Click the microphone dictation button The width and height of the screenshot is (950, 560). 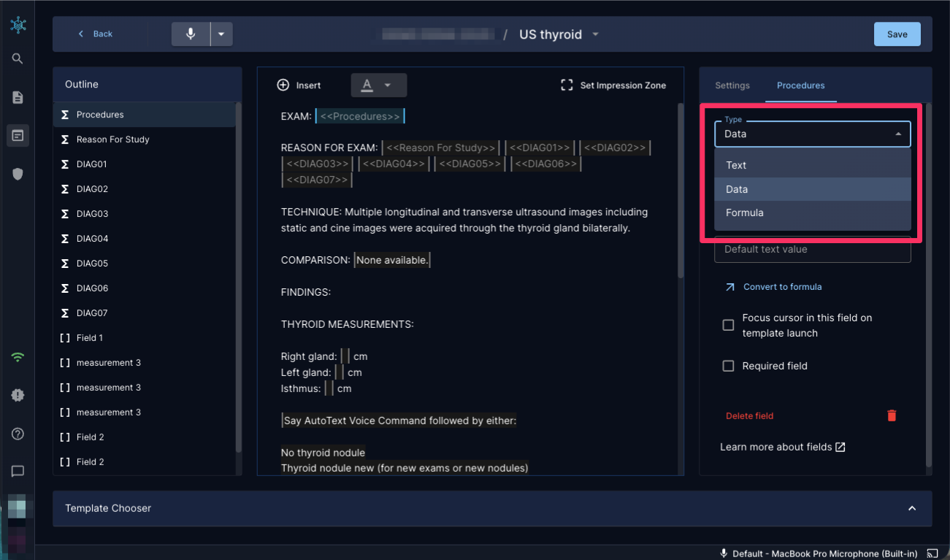coord(191,34)
